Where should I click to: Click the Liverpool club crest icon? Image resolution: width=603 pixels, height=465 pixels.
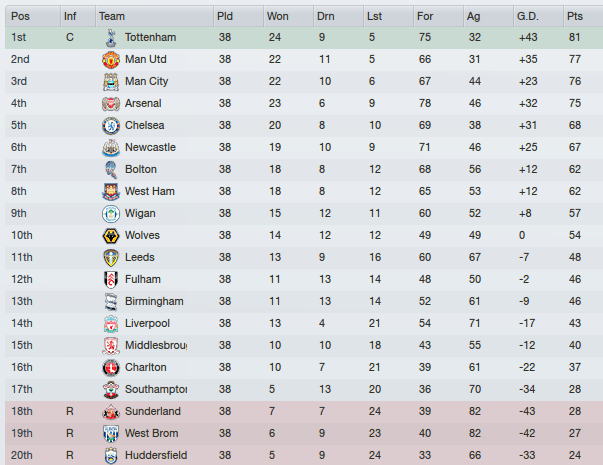coord(110,324)
